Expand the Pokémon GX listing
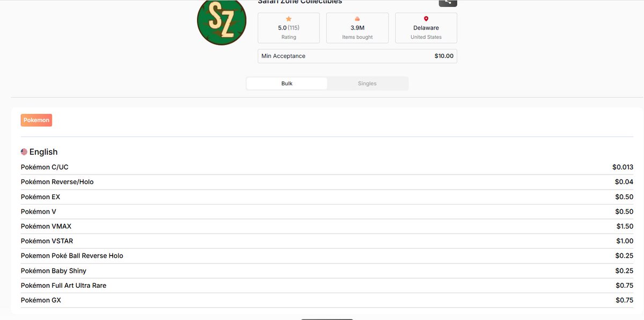Image resolution: width=644 pixels, height=320 pixels. click(x=322, y=300)
